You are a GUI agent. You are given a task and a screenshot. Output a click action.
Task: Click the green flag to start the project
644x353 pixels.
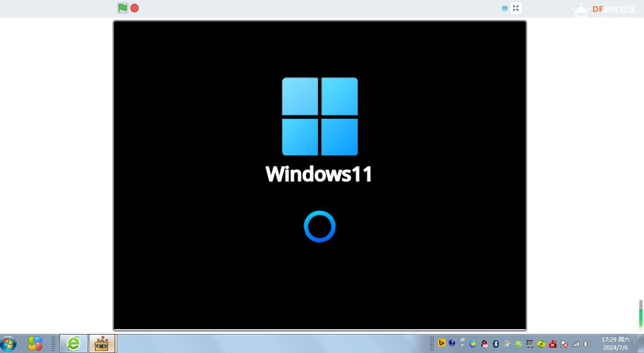pos(123,8)
